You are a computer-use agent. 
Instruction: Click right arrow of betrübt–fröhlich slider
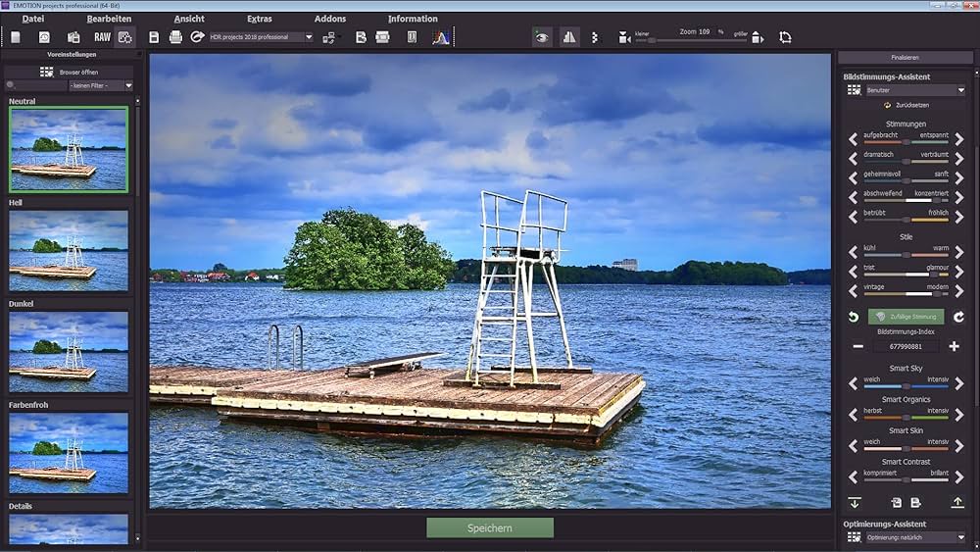pyautogui.click(x=958, y=217)
